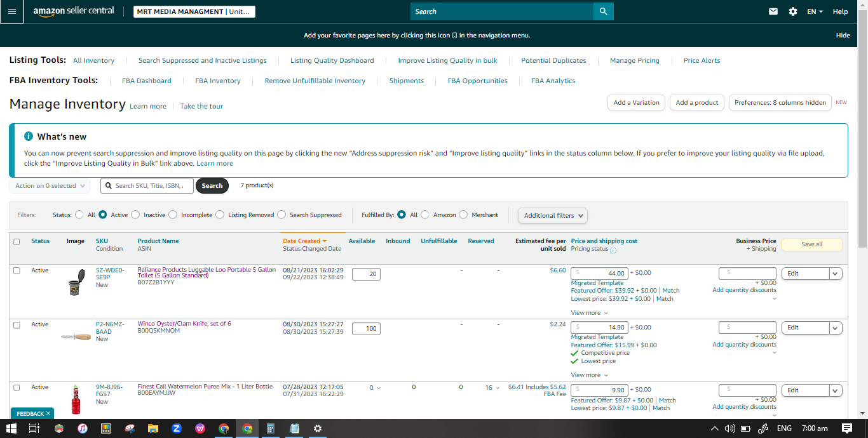Click the Available quantity field showing 100
The height and width of the screenshot is (438, 868).
[366, 329]
